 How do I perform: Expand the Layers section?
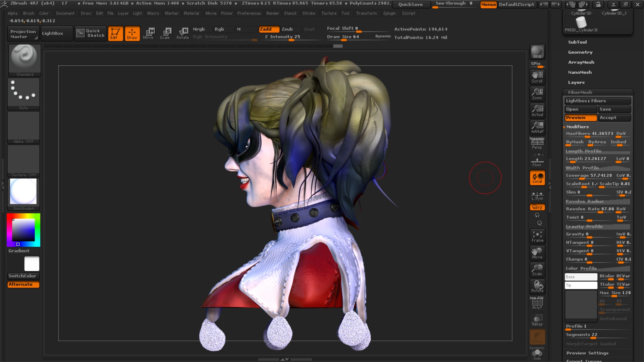pos(576,82)
